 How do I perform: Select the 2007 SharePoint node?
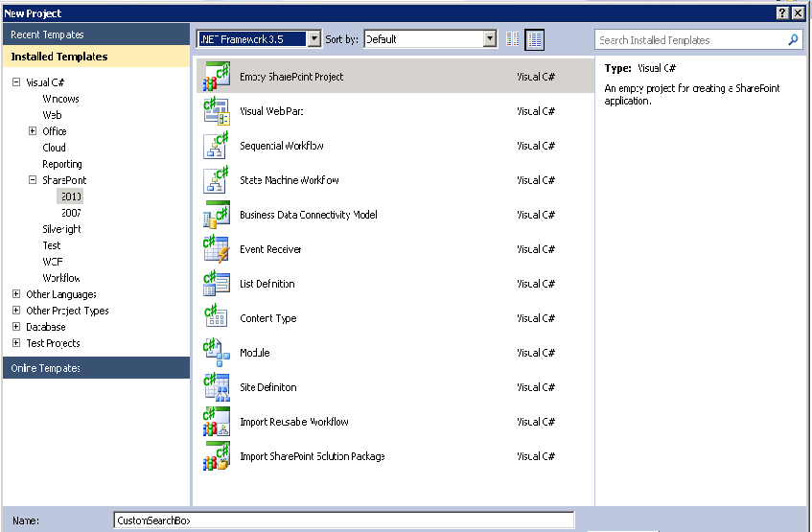(71, 213)
